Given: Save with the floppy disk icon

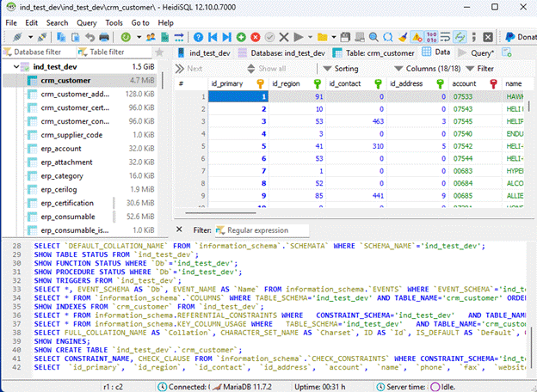Looking at the screenshot, I should coord(345,37).
